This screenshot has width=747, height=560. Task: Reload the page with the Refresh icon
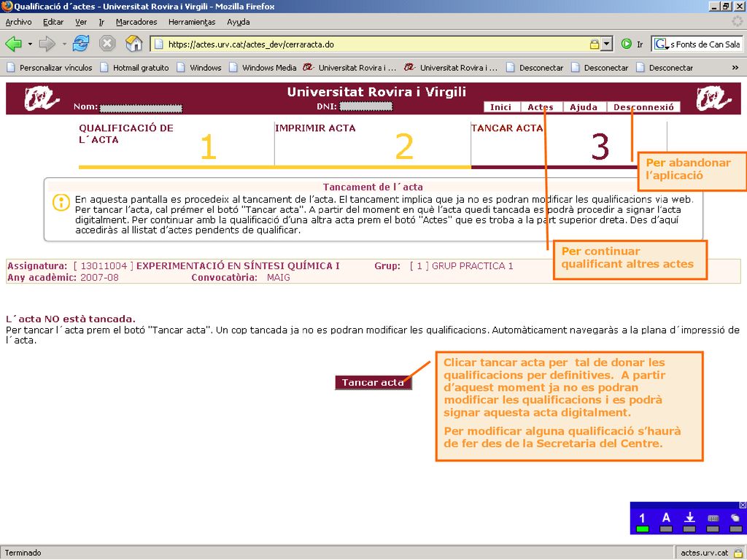[x=81, y=44]
